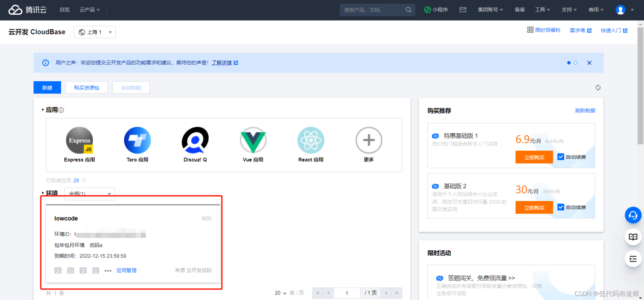The height and width of the screenshot is (300, 644).
Task: Click the search products input field
Action: click(373, 10)
